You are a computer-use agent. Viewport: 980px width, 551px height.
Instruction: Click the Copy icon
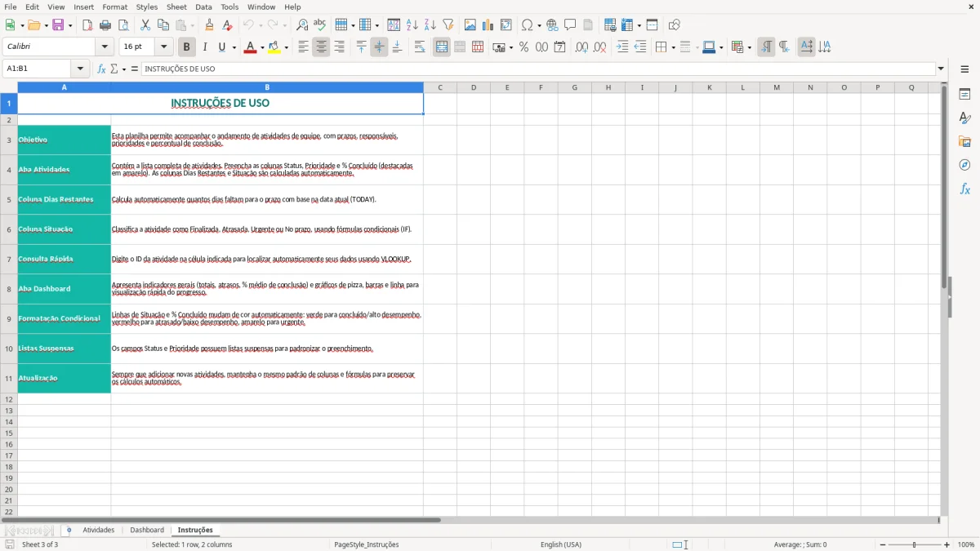[163, 25]
